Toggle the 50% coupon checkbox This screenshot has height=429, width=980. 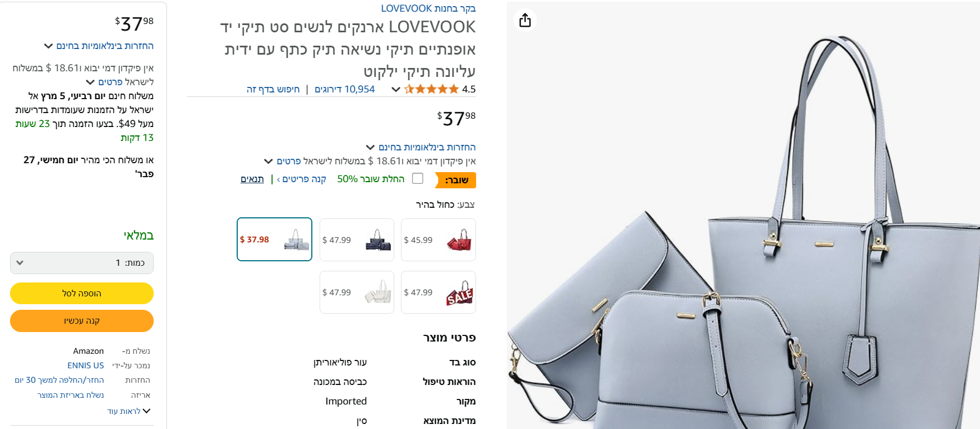(418, 178)
